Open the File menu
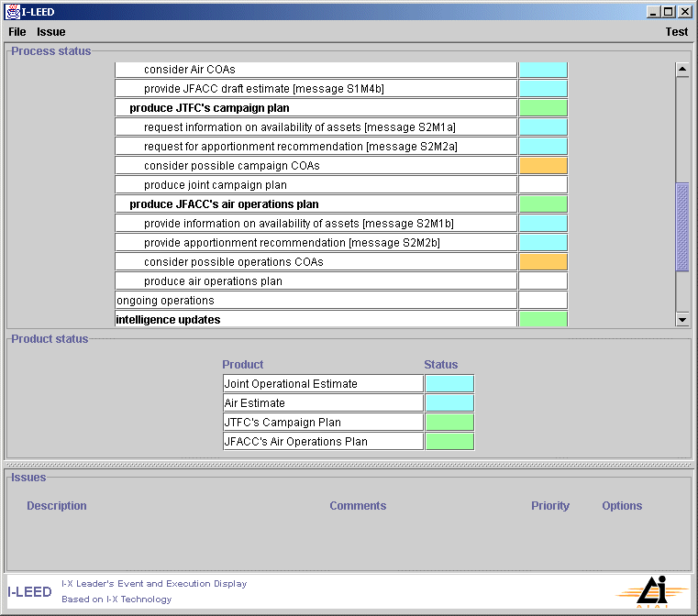This screenshot has height=616, width=698. coord(17,32)
